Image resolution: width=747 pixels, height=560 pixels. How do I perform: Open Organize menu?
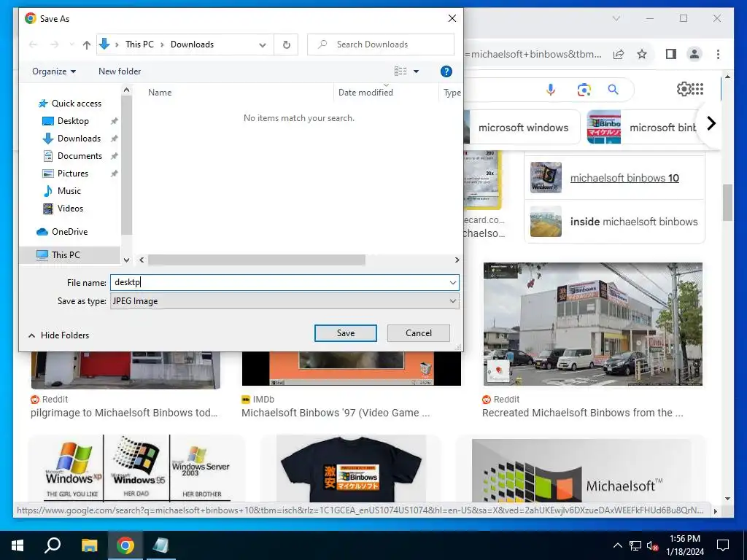point(54,71)
